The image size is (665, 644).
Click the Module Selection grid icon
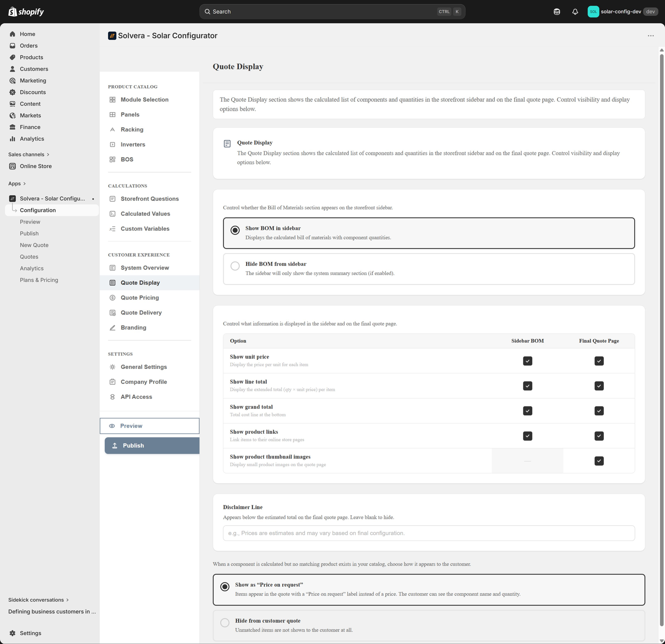(112, 100)
